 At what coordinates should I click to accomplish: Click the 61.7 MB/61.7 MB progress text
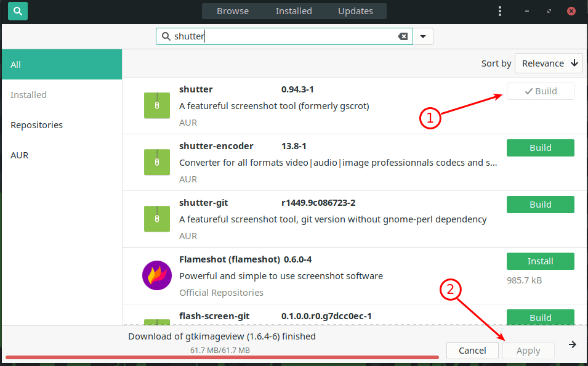(220, 350)
